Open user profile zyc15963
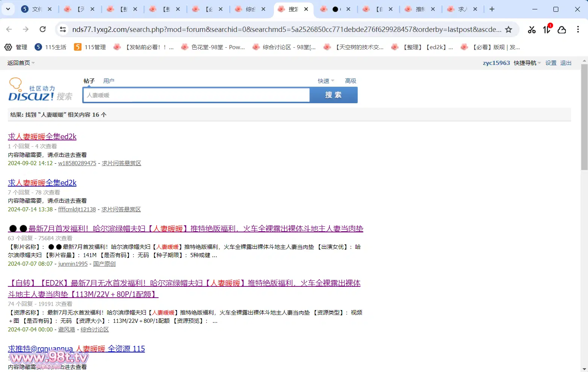588x372 pixels. (496, 63)
